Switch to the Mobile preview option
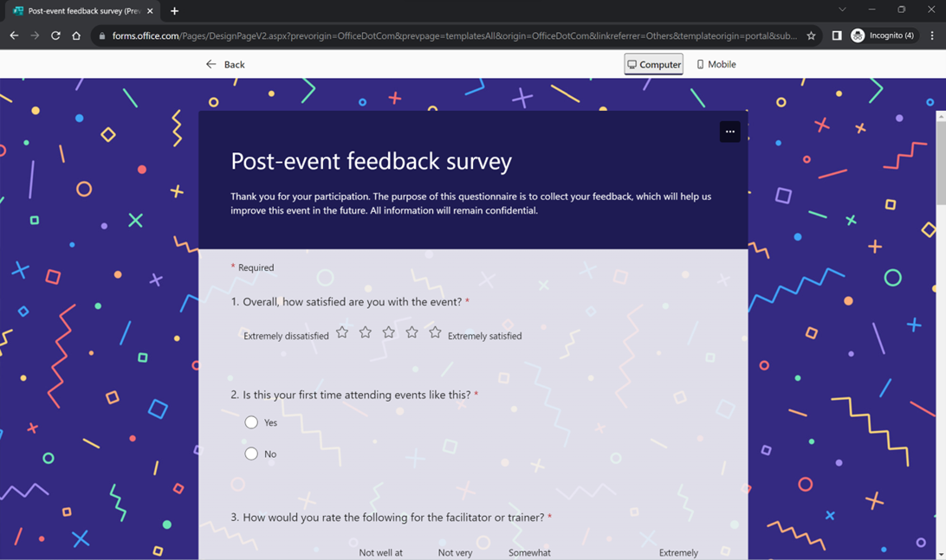This screenshot has width=946, height=560. tap(716, 64)
